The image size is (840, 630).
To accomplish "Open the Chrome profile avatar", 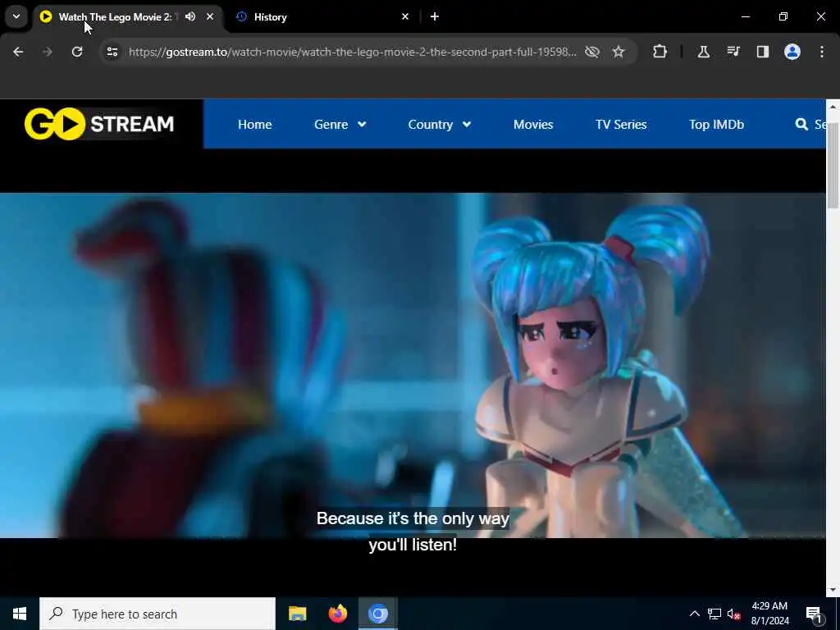I will pyautogui.click(x=792, y=52).
